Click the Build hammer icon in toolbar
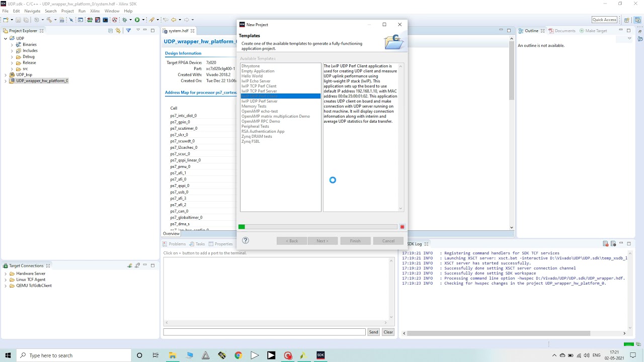Image resolution: width=644 pixels, height=362 pixels. (49, 20)
